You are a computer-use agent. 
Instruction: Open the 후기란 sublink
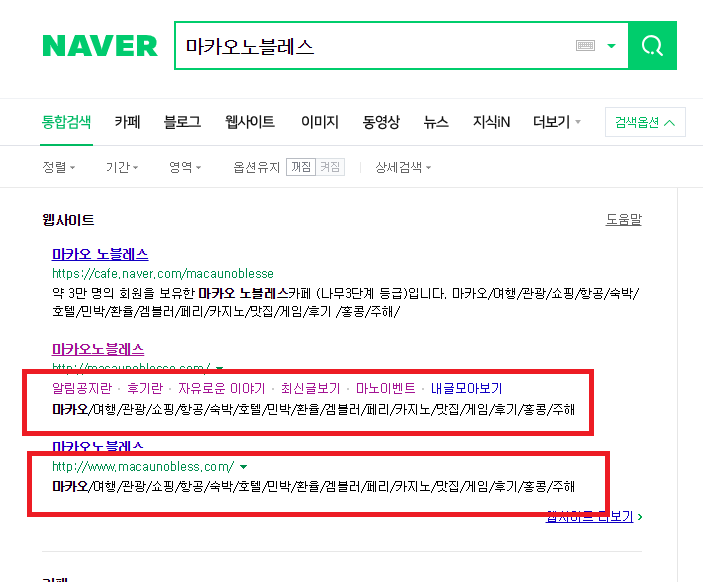145,388
